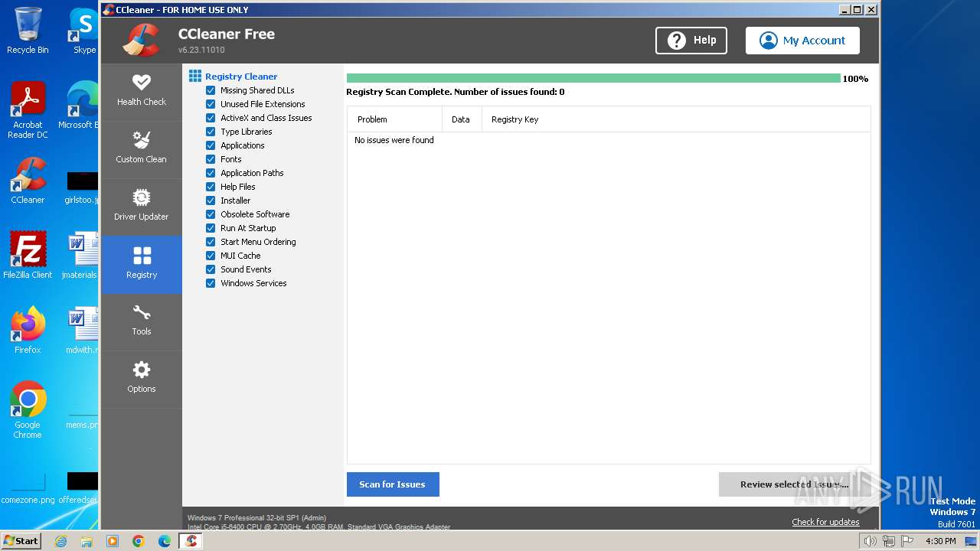Viewport: 980px width, 551px height.
Task: Launch Edge from taskbar
Action: click(x=165, y=541)
